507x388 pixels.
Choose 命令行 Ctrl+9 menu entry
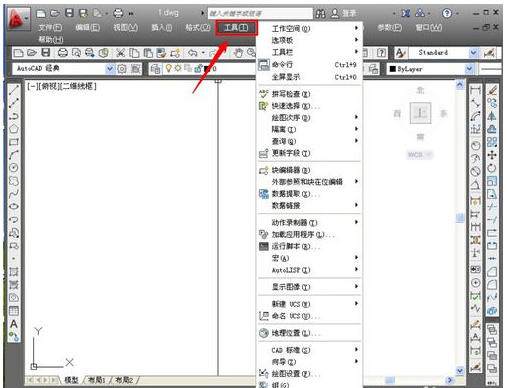coord(309,65)
